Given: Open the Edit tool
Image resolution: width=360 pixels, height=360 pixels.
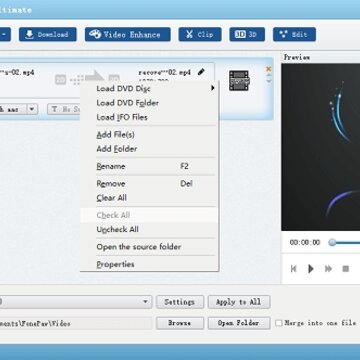Looking at the screenshot, I should coord(294,34).
